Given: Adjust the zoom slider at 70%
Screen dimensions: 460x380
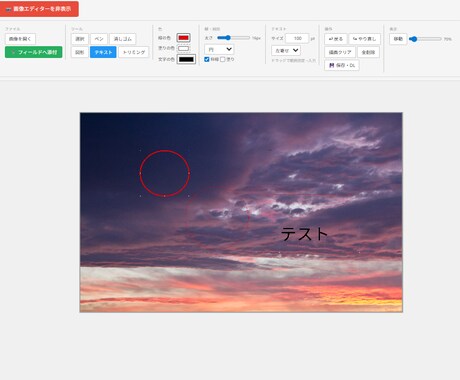Looking at the screenshot, I should point(425,39).
